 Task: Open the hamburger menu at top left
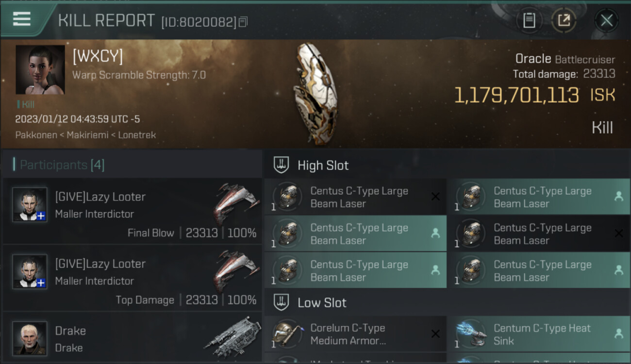coord(21,19)
